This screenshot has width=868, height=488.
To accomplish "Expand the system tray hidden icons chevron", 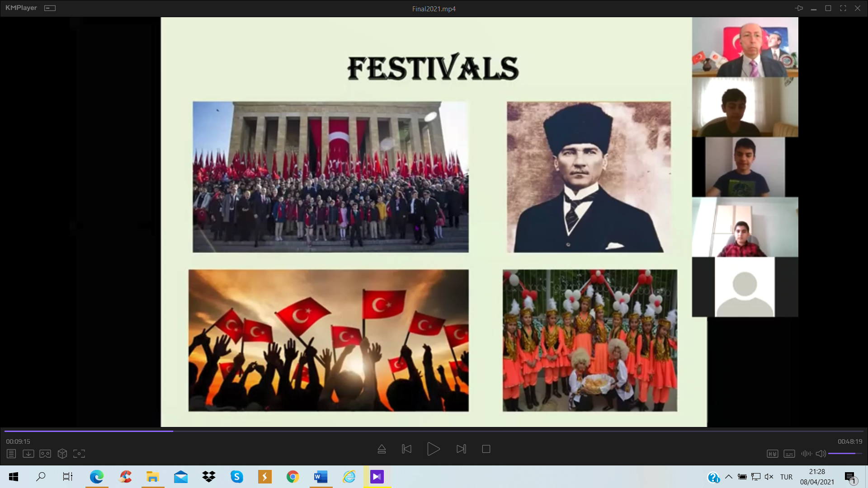I will pos(729,477).
